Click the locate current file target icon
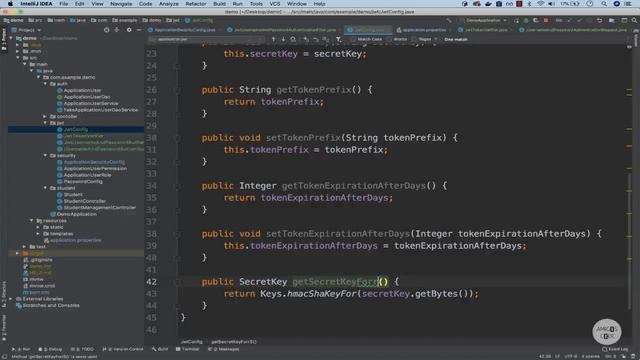Viewport: 640px width, 360px height. [x=107, y=30]
